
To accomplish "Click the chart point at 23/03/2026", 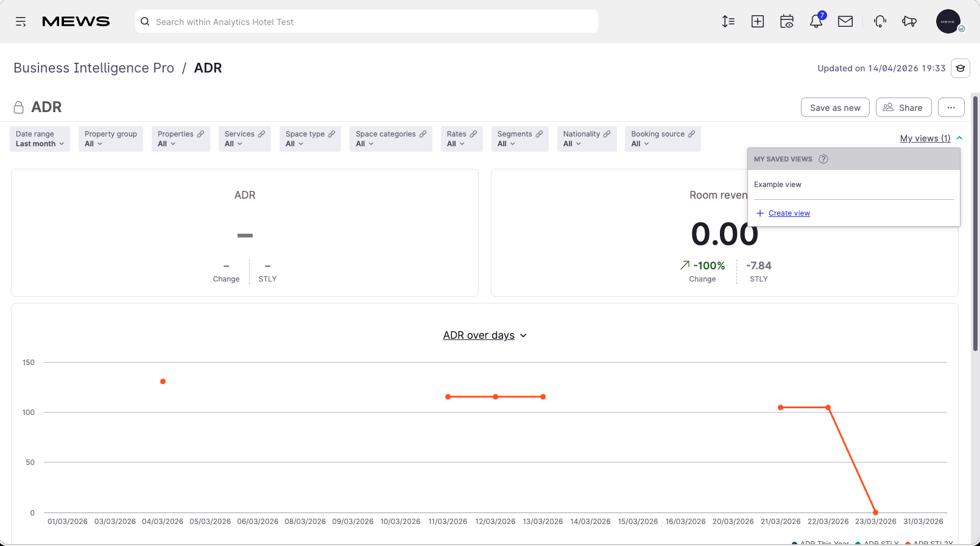I will (x=875, y=512).
